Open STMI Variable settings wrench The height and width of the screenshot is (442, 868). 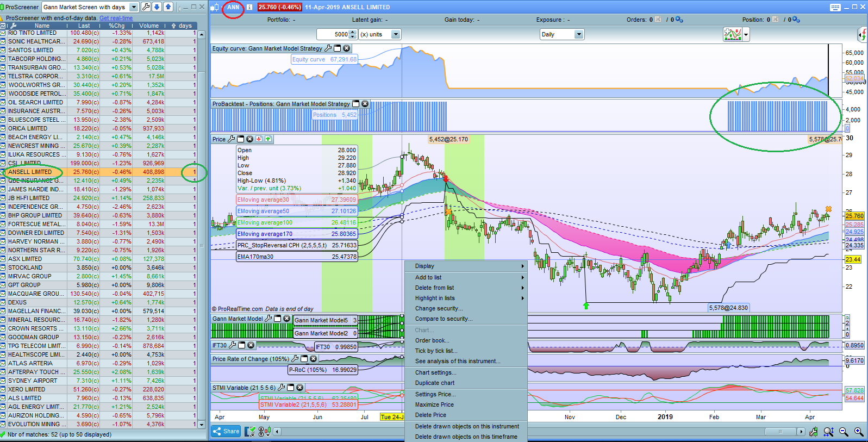pyautogui.click(x=282, y=388)
